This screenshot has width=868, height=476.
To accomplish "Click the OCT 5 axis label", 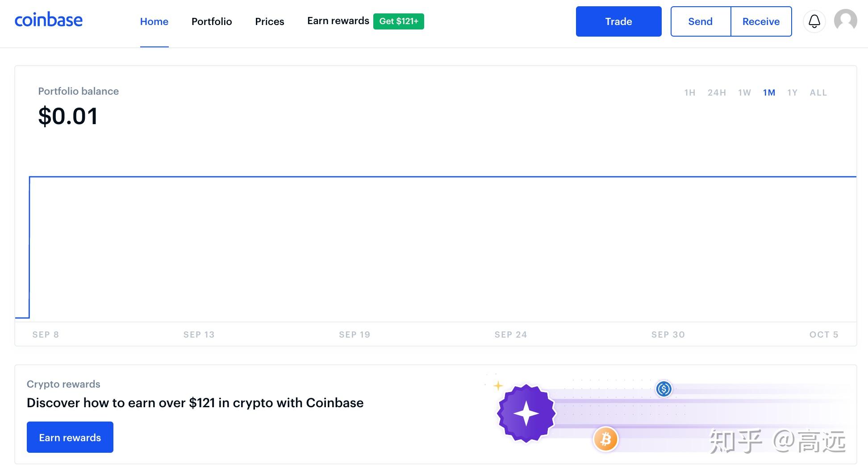I will click(x=824, y=334).
